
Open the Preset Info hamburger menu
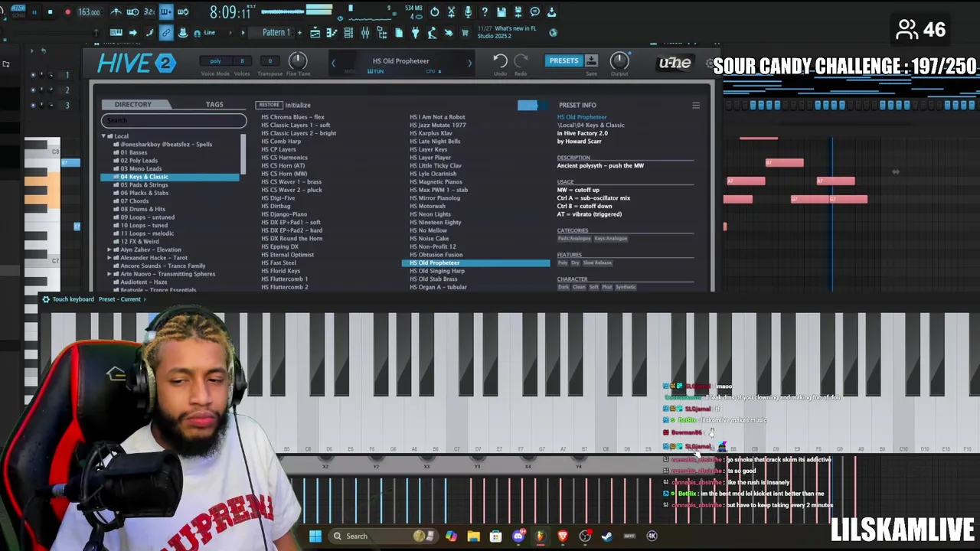[696, 105]
